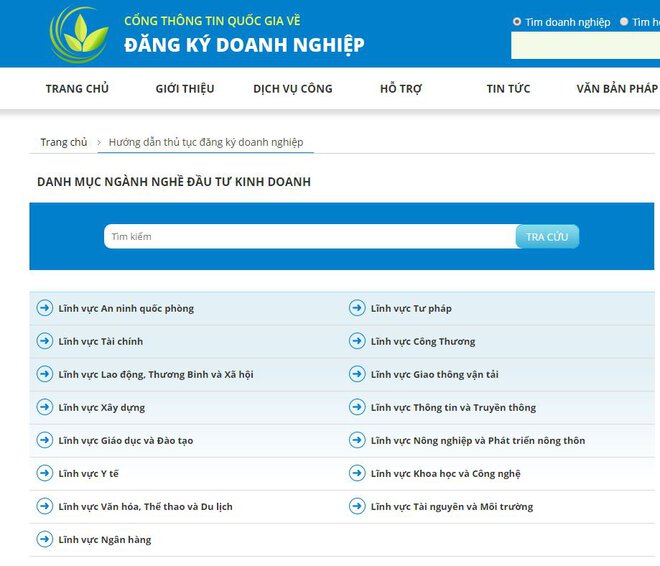660x566 pixels.
Task: Click the ĐĂNG KÝ DOANH NGHIỆP site title
Action: [x=244, y=45]
